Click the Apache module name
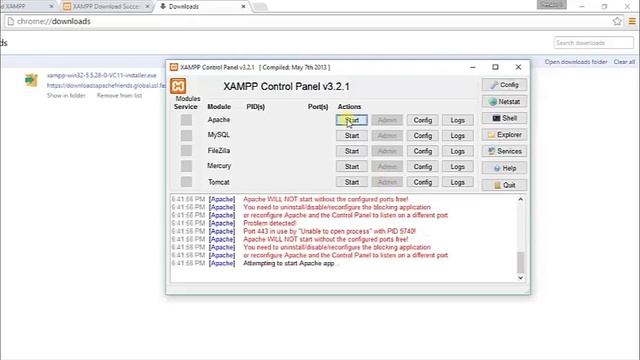 219,120
